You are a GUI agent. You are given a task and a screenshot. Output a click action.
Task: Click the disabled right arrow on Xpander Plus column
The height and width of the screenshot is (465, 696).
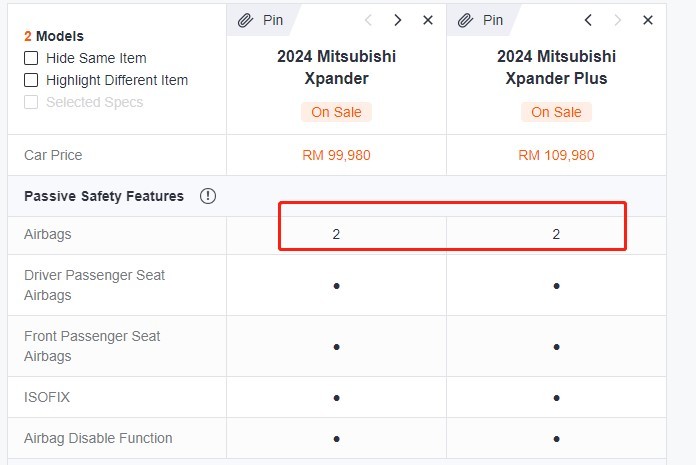coord(617,20)
